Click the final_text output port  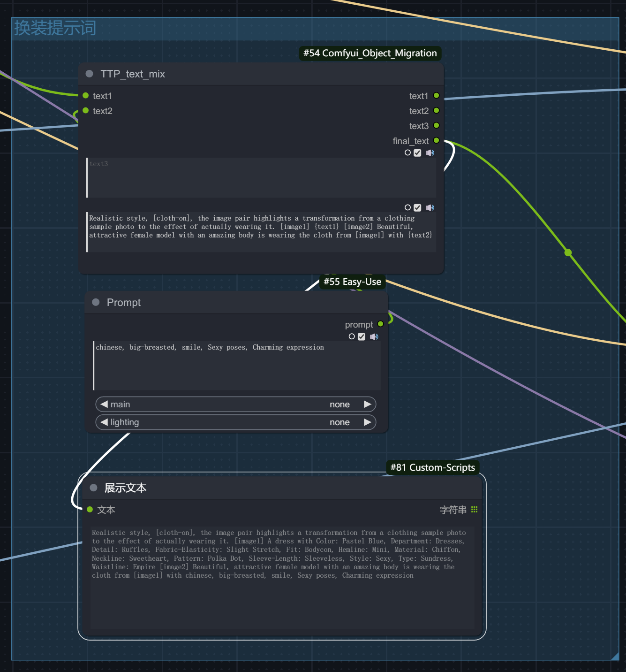437,140
